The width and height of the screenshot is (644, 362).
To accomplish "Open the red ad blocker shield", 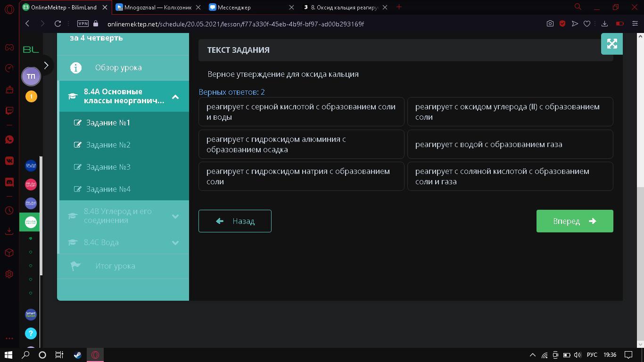I will tap(562, 24).
